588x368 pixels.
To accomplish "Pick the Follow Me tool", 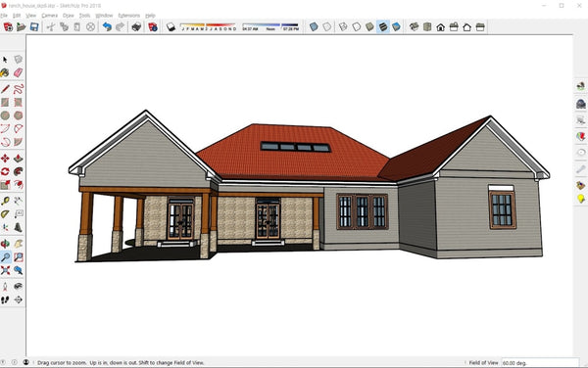I will coord(18,171).
